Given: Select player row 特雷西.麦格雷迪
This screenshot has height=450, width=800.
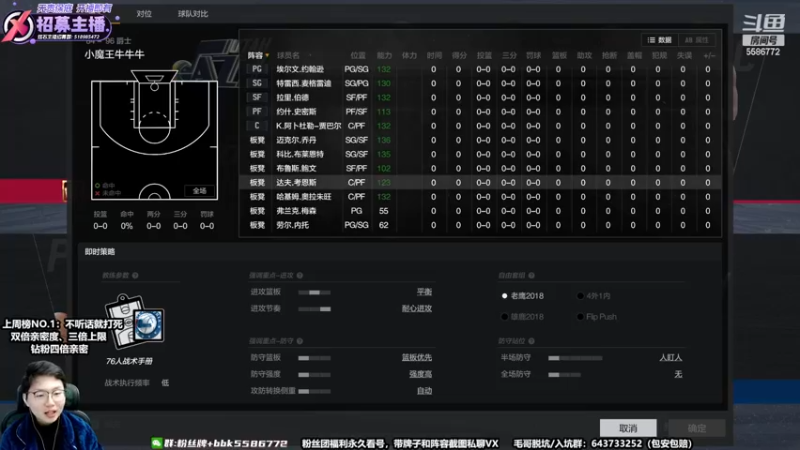Looking at the screenshot, I should pyautogui.click(x=480, y=83).
